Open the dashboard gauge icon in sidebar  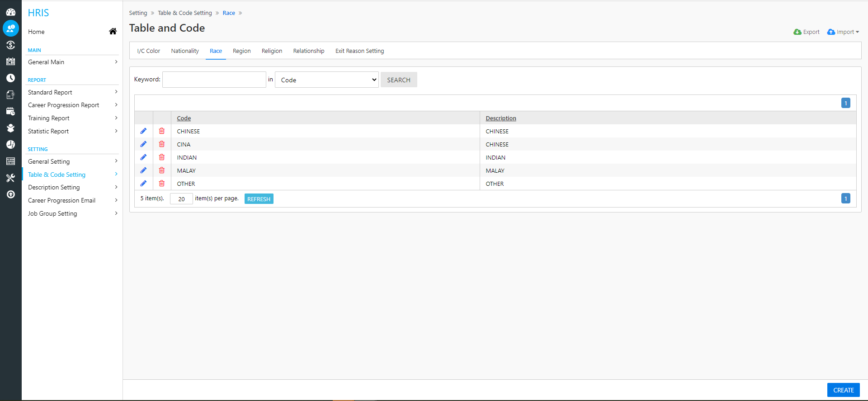(11, 12)
